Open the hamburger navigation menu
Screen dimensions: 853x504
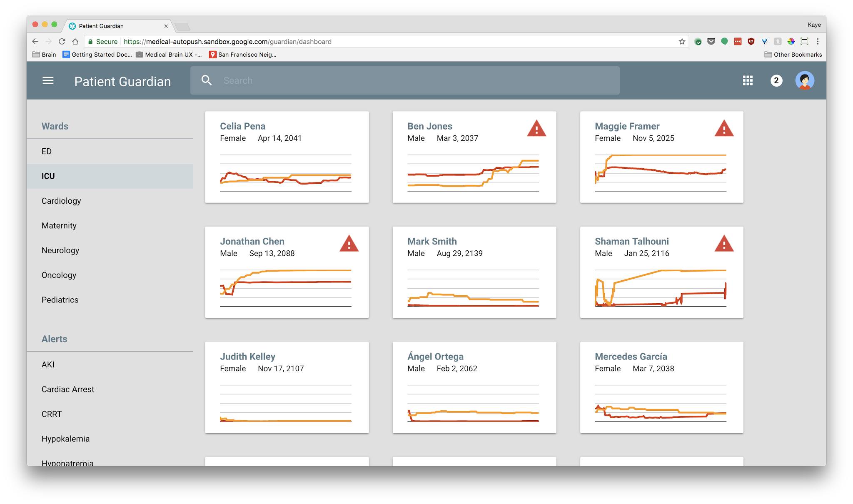coord(48,80)
